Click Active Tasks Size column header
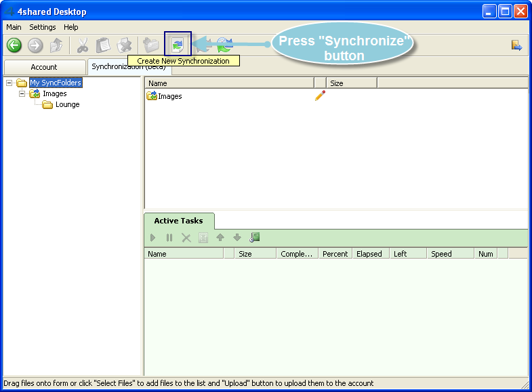The height and width of the screenshot is (392, 532). coord(255,254)
